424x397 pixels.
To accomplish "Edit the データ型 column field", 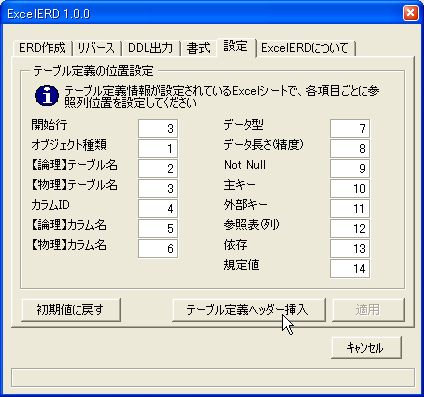I will tap(350, 128).
